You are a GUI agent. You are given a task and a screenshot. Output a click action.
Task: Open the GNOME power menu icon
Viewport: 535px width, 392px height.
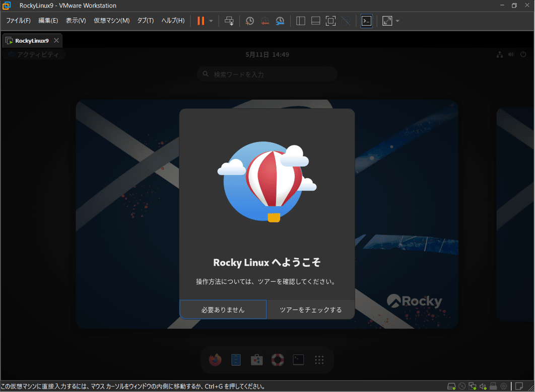point(523,54)
